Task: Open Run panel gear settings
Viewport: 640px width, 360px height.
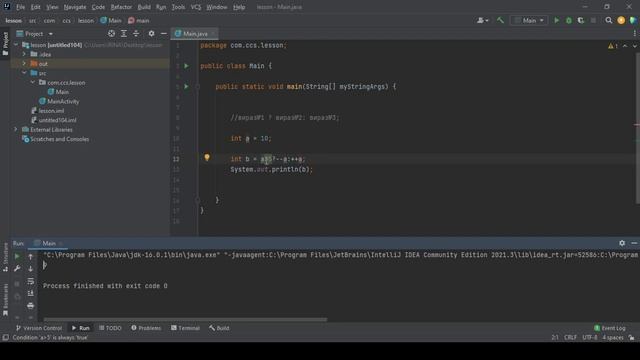Action: tap(622, 243)
